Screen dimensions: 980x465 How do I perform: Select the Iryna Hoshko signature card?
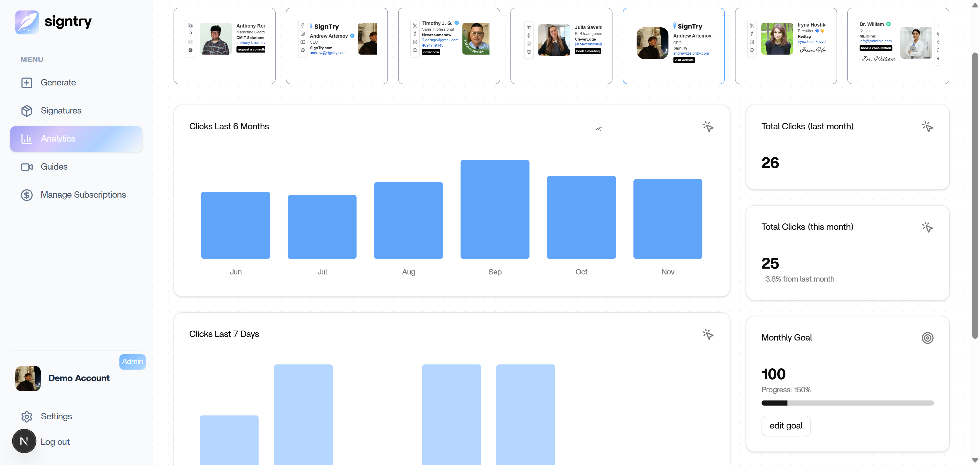tap(786, 46)
